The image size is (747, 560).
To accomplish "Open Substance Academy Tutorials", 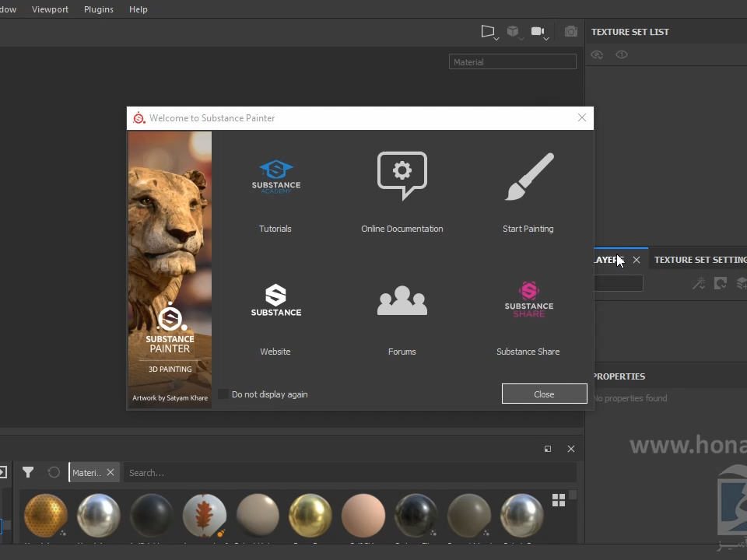I will (275, 177).
